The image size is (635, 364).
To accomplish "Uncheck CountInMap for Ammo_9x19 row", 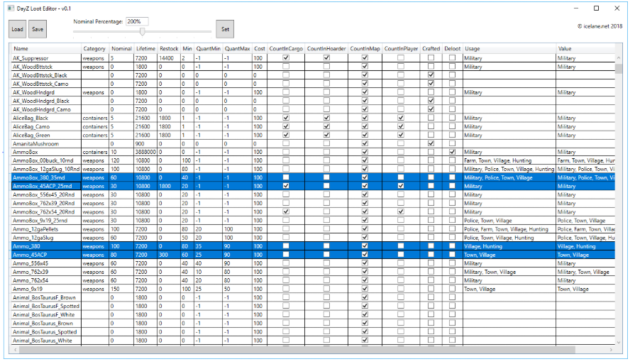I will click(x=365, y=289).
